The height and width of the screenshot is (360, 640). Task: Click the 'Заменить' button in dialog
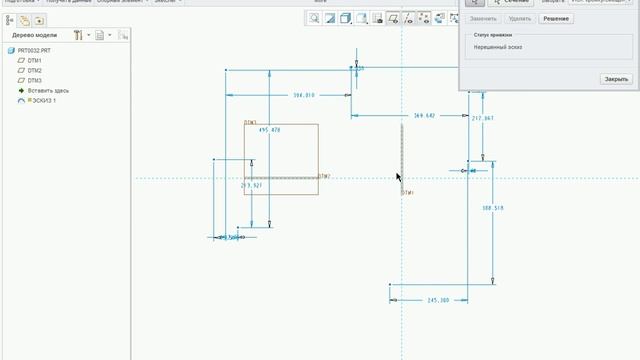point(483,19)
